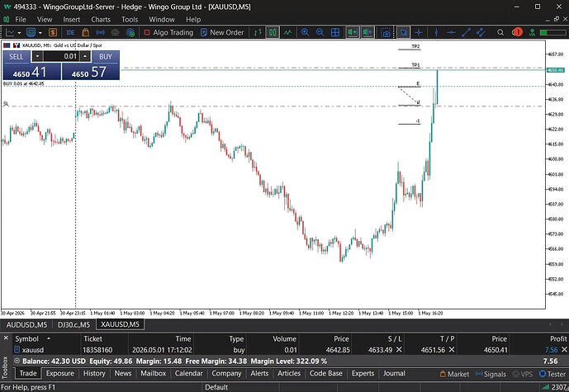Draw a vertical line on the chart
Viewport: 569px width, 392px height.
tap(436, 33)
